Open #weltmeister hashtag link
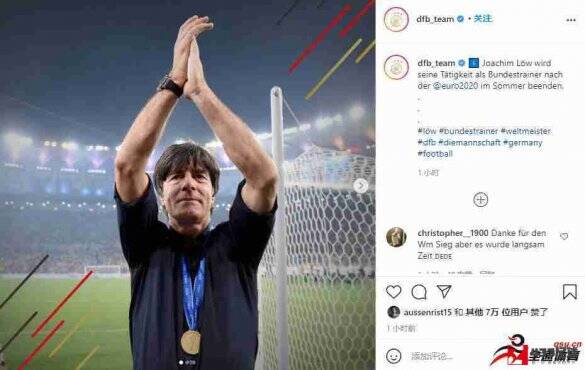The image size is (585, 370). click(526, 131)
